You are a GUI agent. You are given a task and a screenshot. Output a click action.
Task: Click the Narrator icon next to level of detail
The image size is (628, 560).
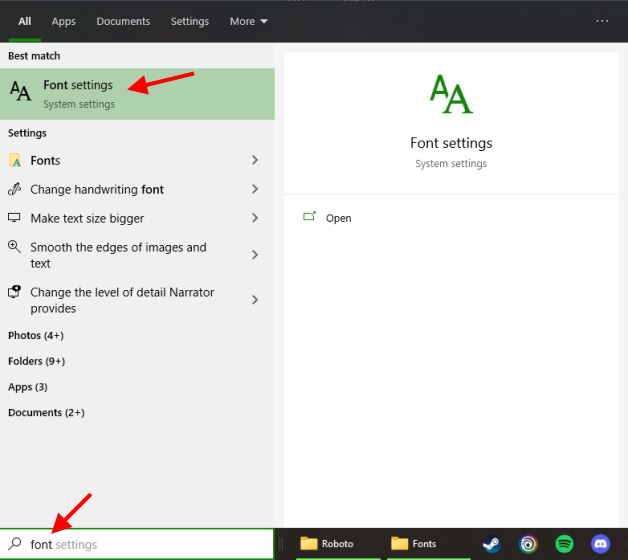14,292
